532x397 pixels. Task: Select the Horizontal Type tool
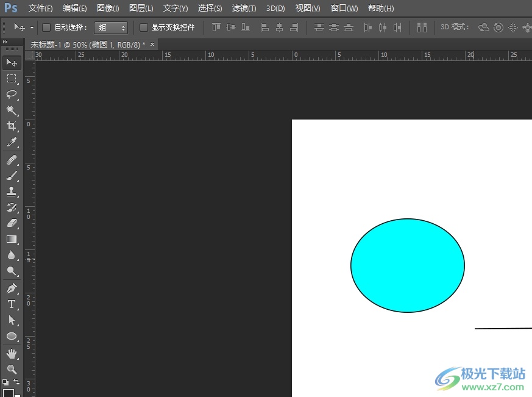tap(11, 304)
